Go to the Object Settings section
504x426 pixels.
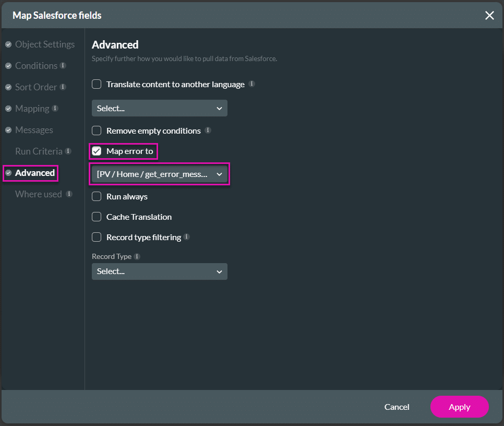[44, 44]
